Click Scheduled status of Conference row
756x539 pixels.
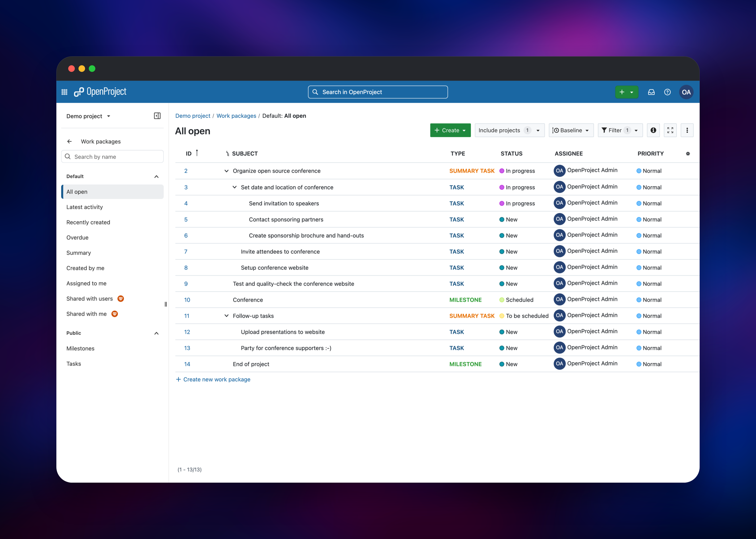(516, 300)
